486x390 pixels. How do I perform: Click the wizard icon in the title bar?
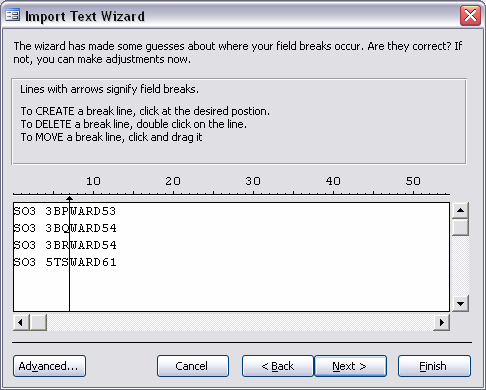coord(13,16)
